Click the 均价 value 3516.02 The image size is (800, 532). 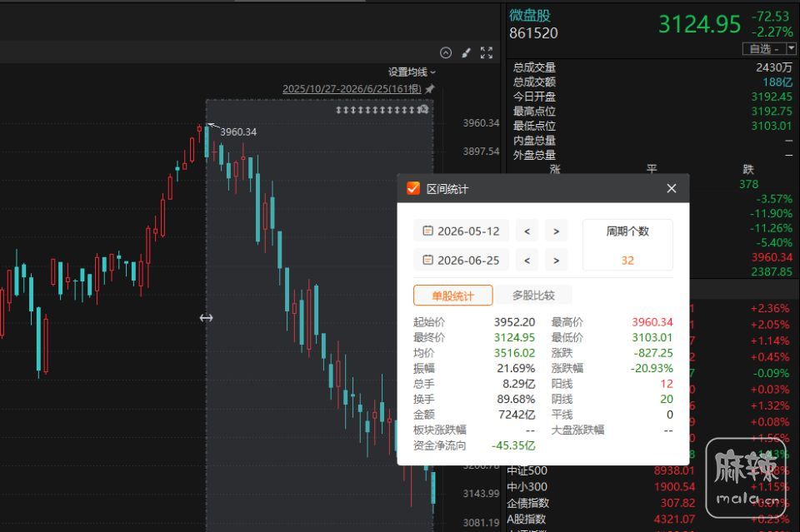point(514,353)
